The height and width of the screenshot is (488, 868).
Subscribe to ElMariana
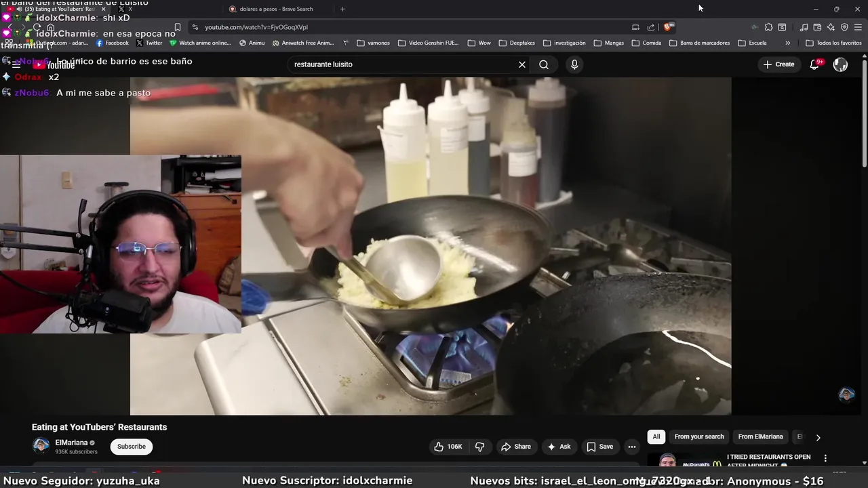132,447
